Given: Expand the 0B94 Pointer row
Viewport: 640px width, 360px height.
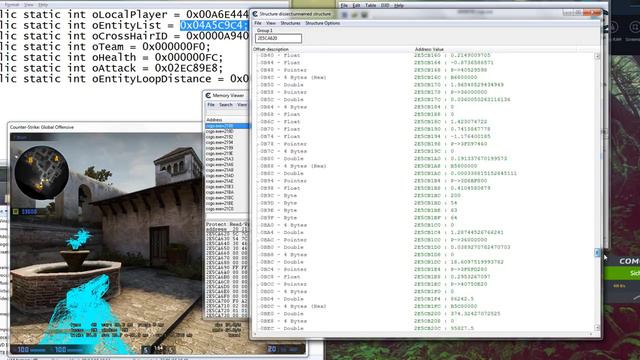Looking at the screenshot, I should pos(257,181).
